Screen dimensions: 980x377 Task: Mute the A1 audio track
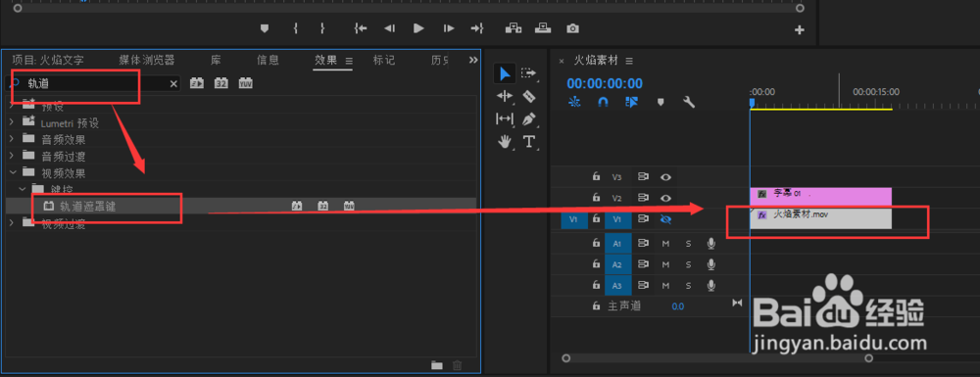(665, 244)
